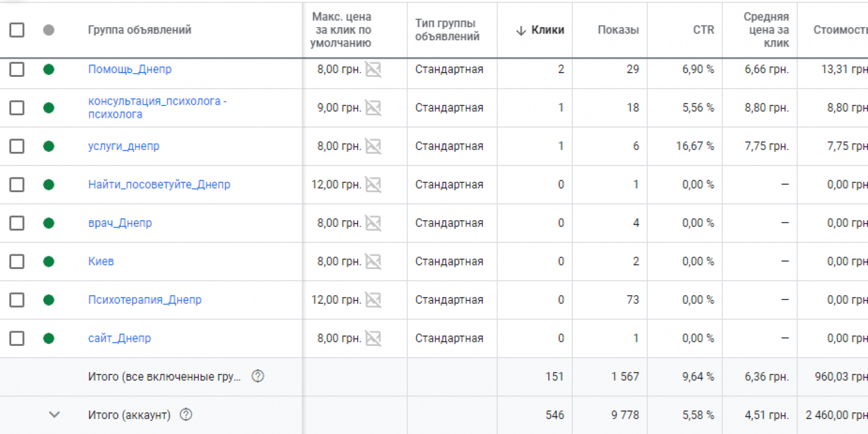Sort by Средняя цена за клик header
This screenshot has width=868, height=434.
click(766, 30)
